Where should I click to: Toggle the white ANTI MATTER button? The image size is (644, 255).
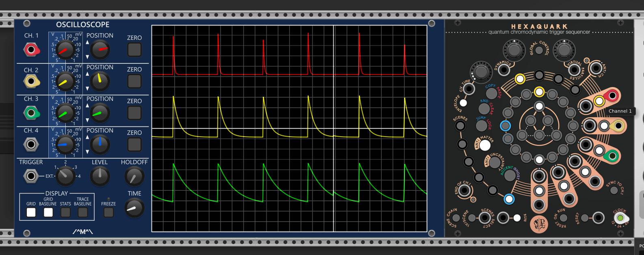pyautogui.click(x=485, y=144)
